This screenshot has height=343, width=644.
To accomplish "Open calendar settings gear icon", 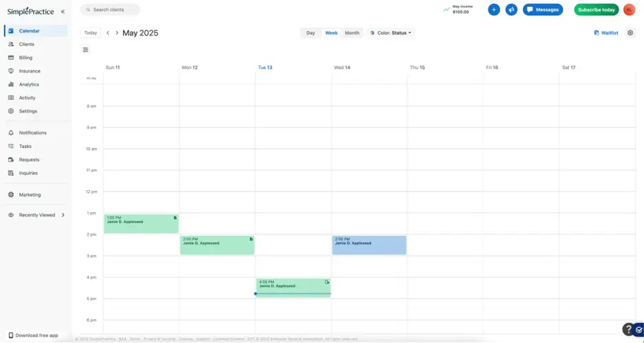I will pos(630,33).
